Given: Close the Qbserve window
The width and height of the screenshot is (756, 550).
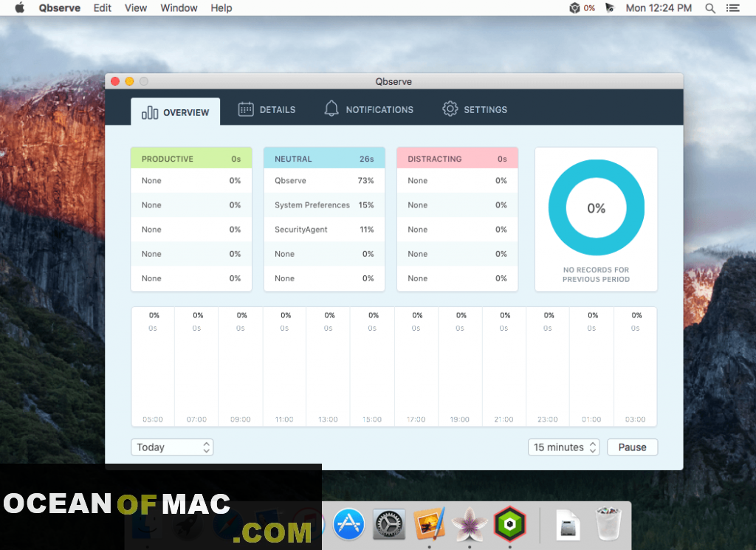Looking at the screenshot, I should (x=115, y=81).
